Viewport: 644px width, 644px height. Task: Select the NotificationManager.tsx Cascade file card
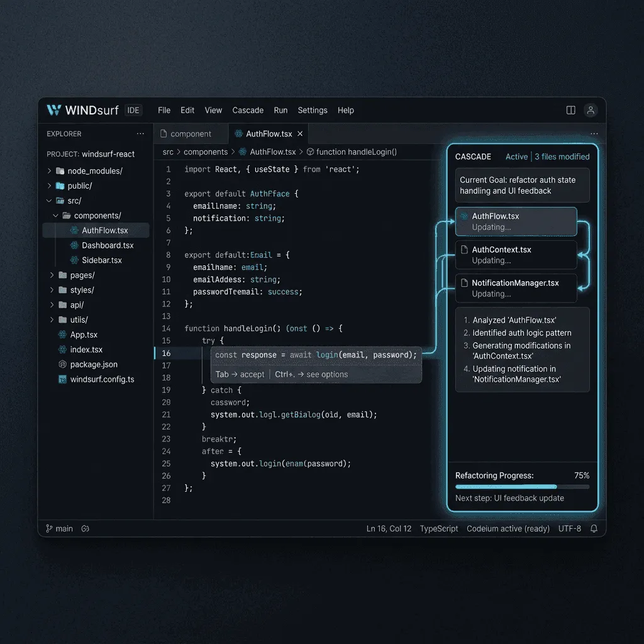click(x=516, y=288)
